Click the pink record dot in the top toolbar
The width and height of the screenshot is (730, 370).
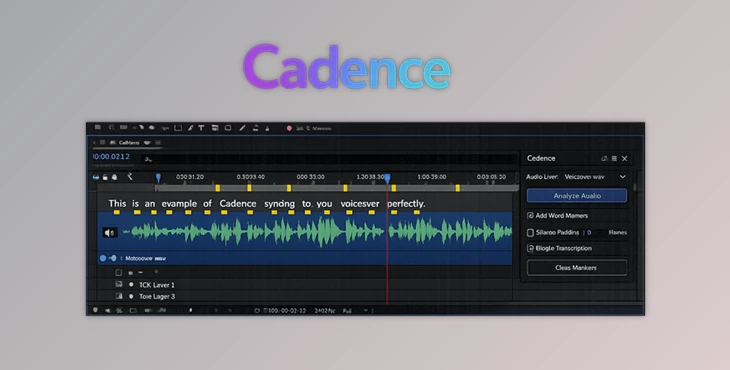coord(289,128)
